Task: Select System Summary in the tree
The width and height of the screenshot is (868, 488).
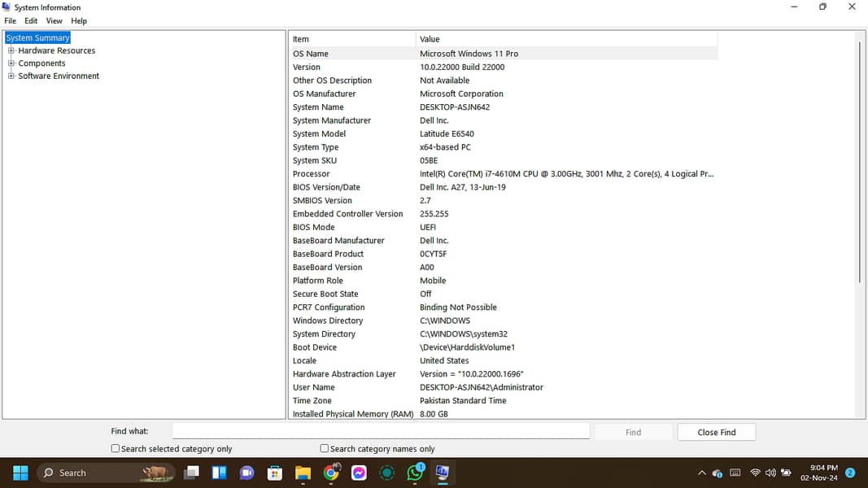Action: 37,38
